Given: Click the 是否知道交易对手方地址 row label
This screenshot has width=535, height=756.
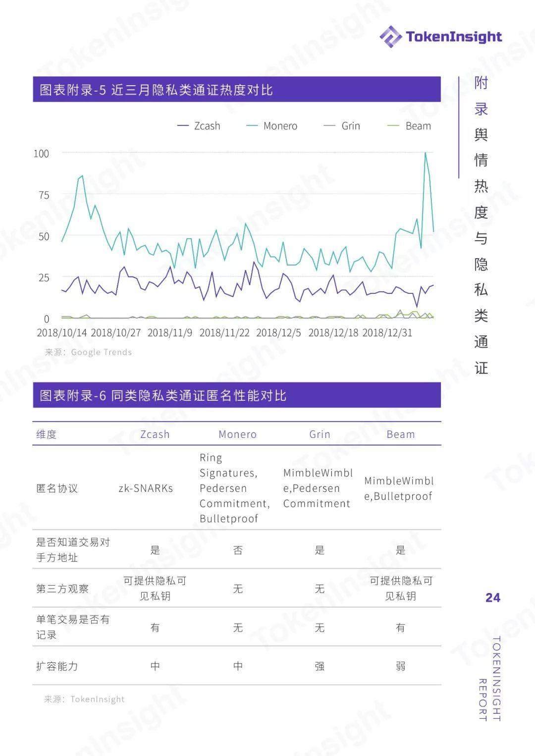Looking at the screenshot, I should tap(73, 550).
